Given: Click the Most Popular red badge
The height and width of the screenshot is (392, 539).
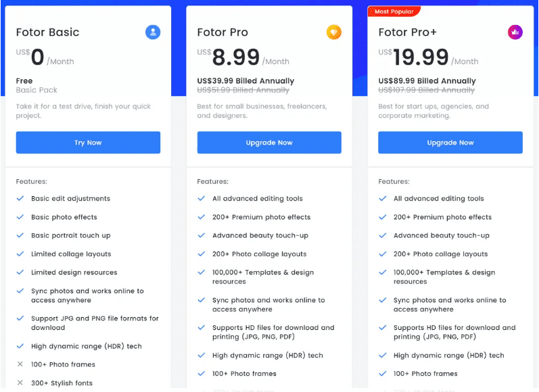Looking at the screenshot, I should pyautogui.click(x=394, y=11).
